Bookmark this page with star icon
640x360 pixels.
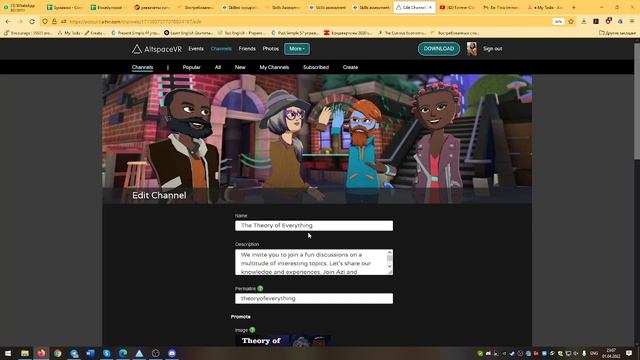pos(571,21)
